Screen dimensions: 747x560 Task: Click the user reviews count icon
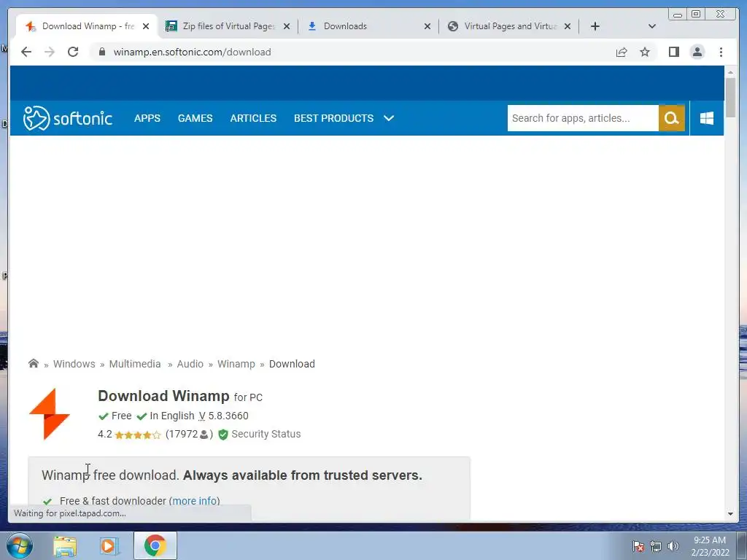204,435
